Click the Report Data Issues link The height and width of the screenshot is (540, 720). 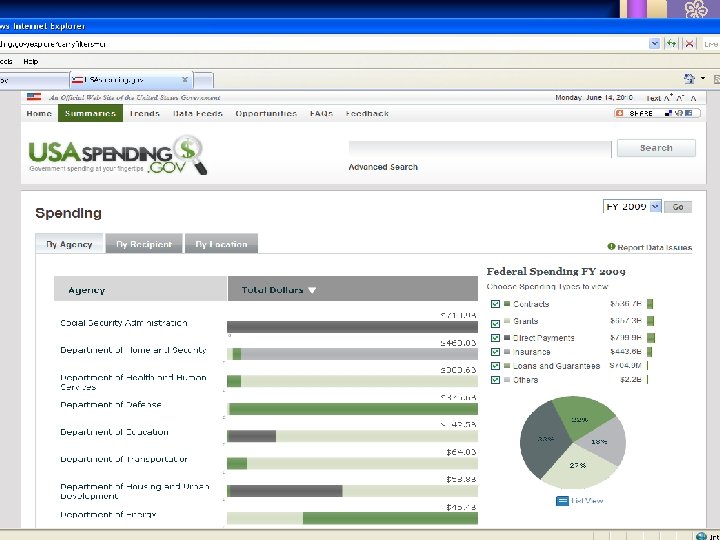tap(654, 247)
